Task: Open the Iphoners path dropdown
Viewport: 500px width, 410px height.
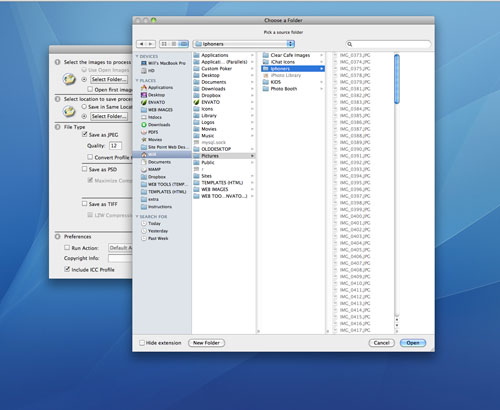Action: [244, 44]
